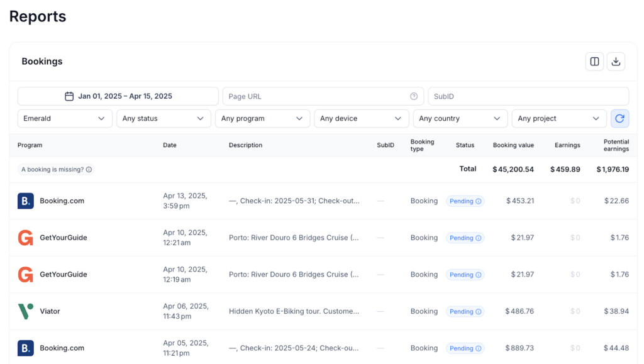The height and width of the screenshot is (364, 644).
Task: Click the refresh filters icon
Action: click(619, 118)
